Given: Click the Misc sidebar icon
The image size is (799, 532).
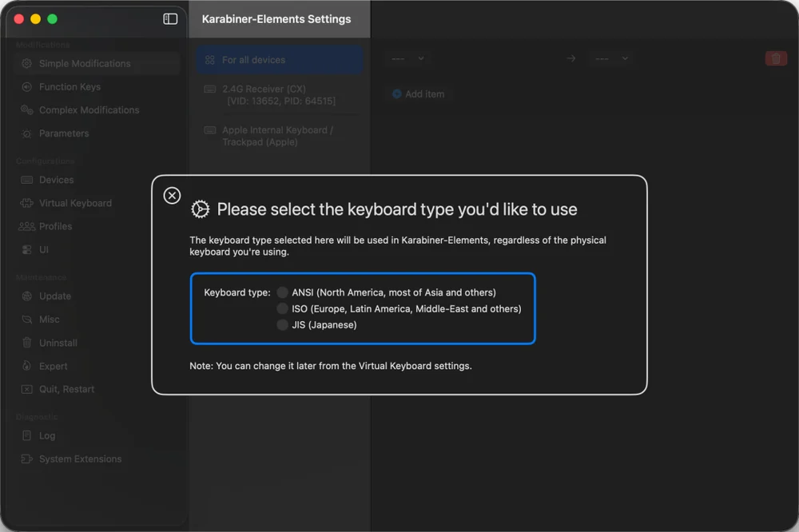Looking at the screenshot, I should point(26,320).
